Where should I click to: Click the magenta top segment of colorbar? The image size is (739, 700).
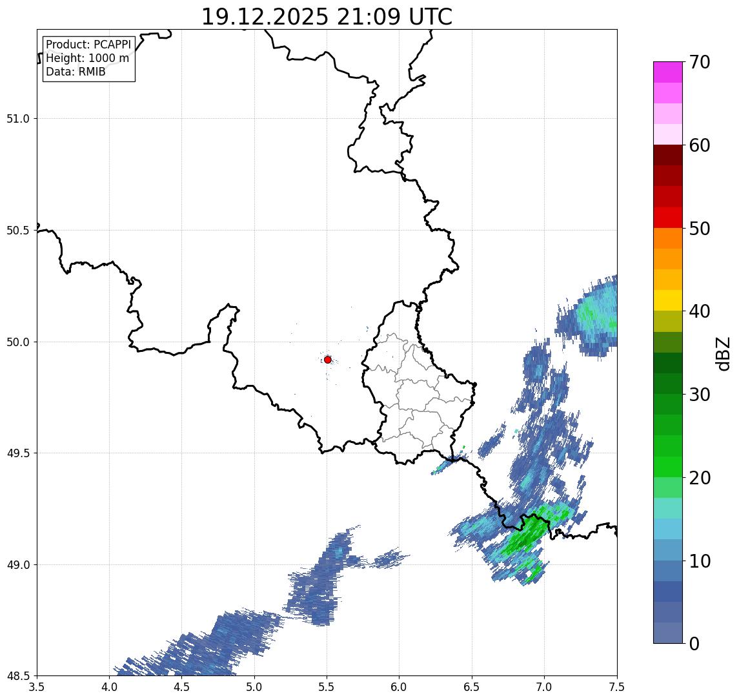click(668, 72)
